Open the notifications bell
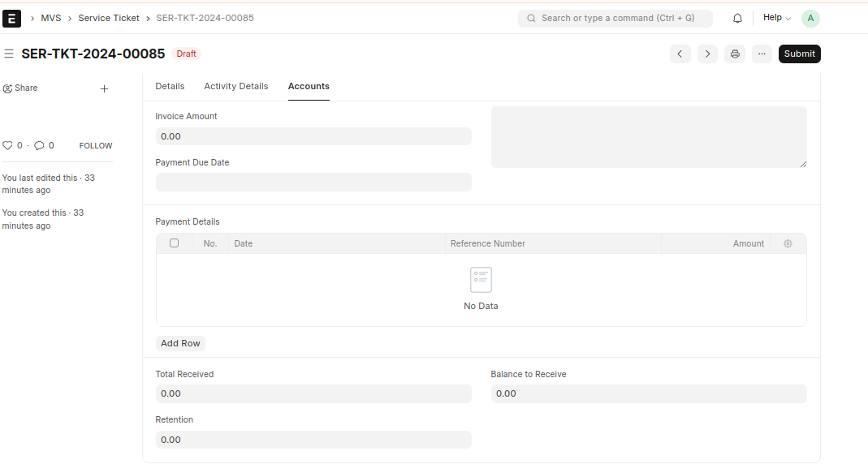Viewport: 868px width, 464px height. 737,18
